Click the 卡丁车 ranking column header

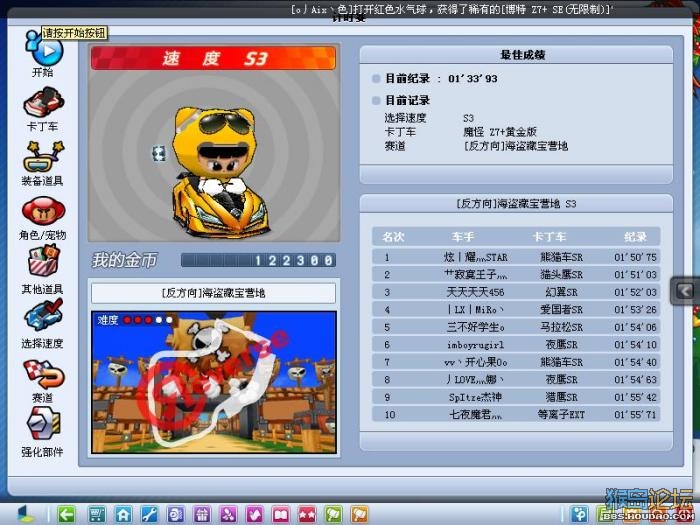pyautogui.click(x=550, y=237)
